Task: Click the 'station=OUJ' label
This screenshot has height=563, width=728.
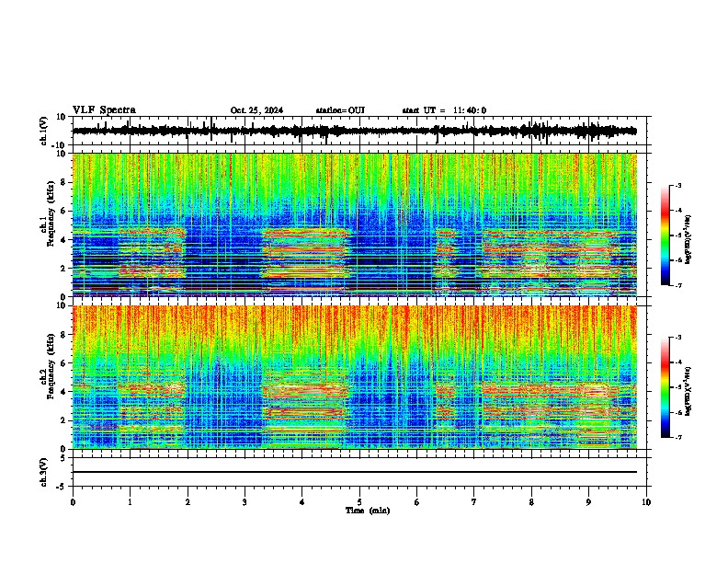Action: coord(340,110)
